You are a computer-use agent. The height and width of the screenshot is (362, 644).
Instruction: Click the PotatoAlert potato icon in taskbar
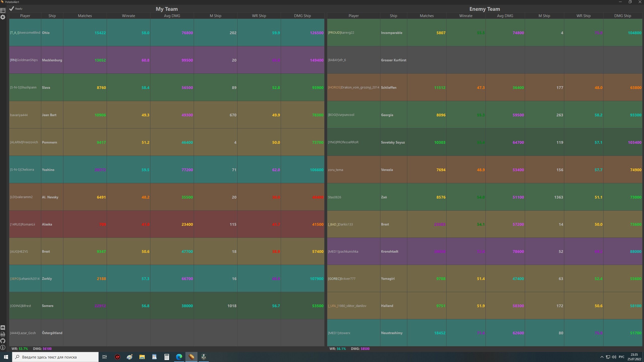click(191, 357)
